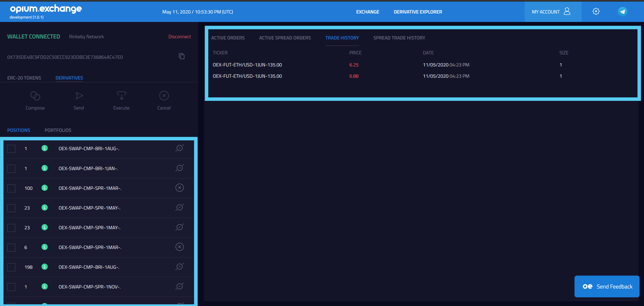Select the Positions tab
The height and width of the screenshot is (306, 644).
click(19, 130)
